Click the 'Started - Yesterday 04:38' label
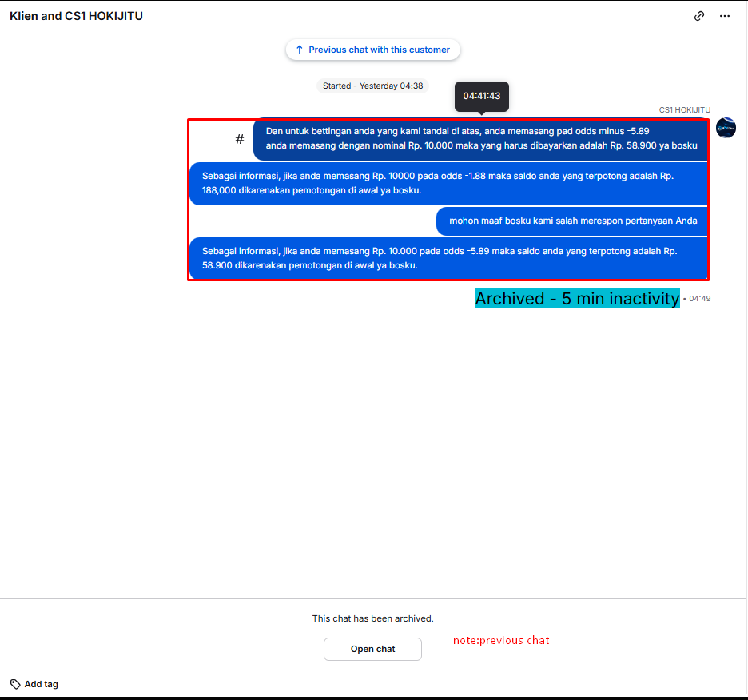The height and width of the screenshot is (700, 748). pos(372,86)
